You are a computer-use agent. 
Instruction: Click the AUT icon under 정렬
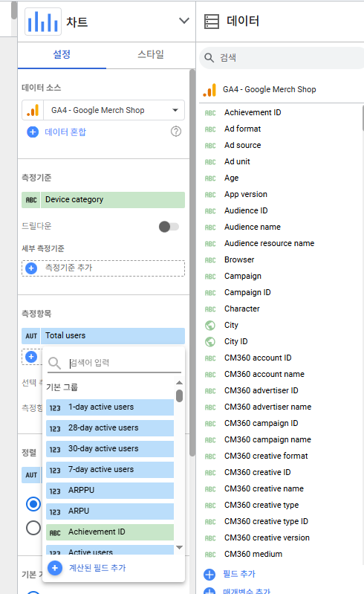coord(31,475)
